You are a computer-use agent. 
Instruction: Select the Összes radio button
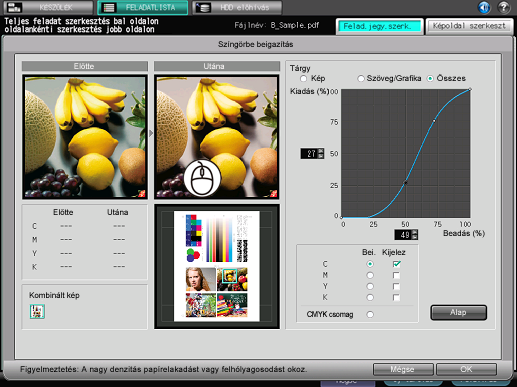(430, 79)
